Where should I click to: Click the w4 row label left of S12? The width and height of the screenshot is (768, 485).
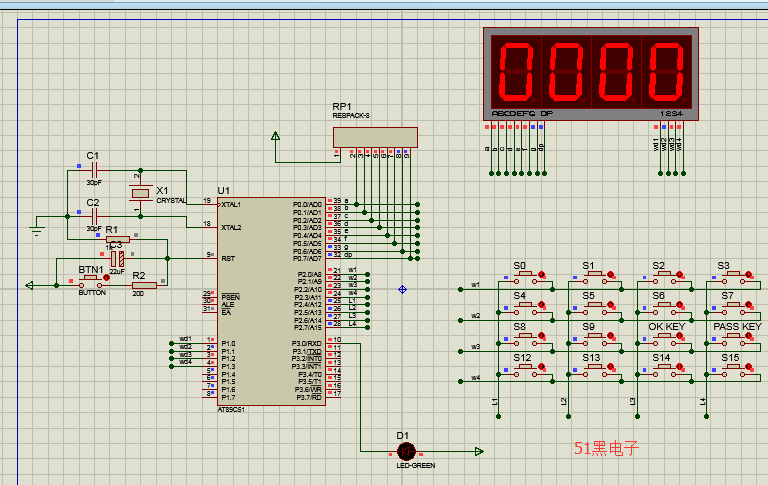[x=476, y=378]
